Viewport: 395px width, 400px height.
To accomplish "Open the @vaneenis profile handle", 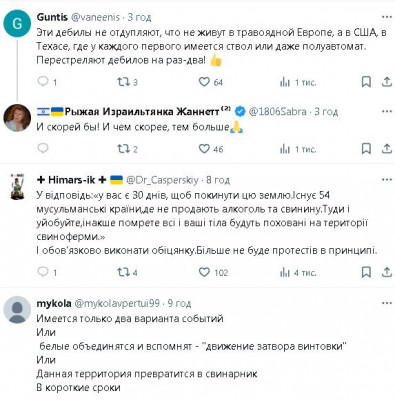I will point(95,17).
